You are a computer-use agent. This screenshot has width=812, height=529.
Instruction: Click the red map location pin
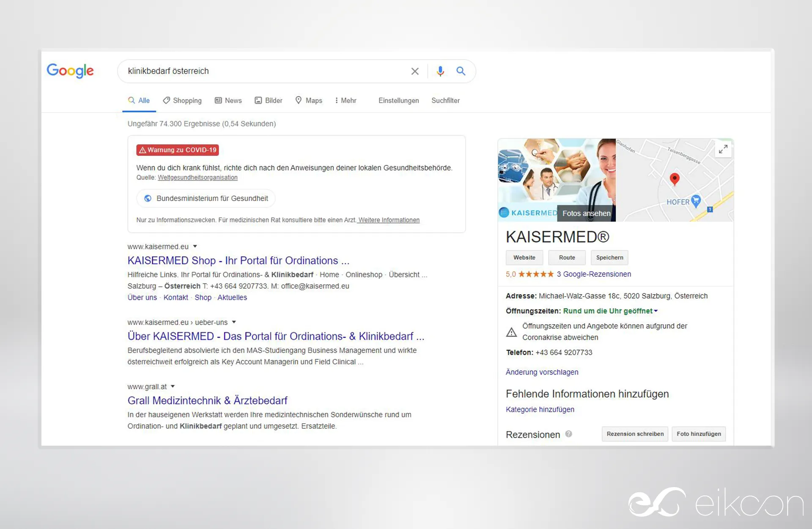tap(675, 179)
